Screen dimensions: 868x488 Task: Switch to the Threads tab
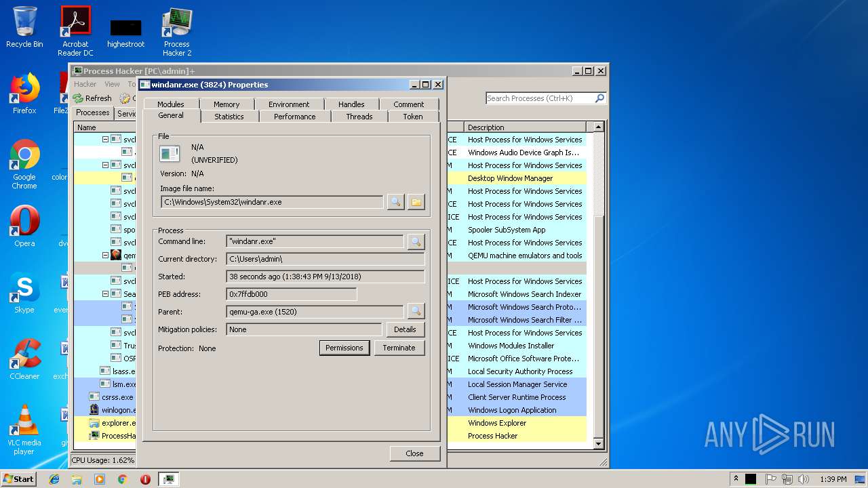pos(359,117)
